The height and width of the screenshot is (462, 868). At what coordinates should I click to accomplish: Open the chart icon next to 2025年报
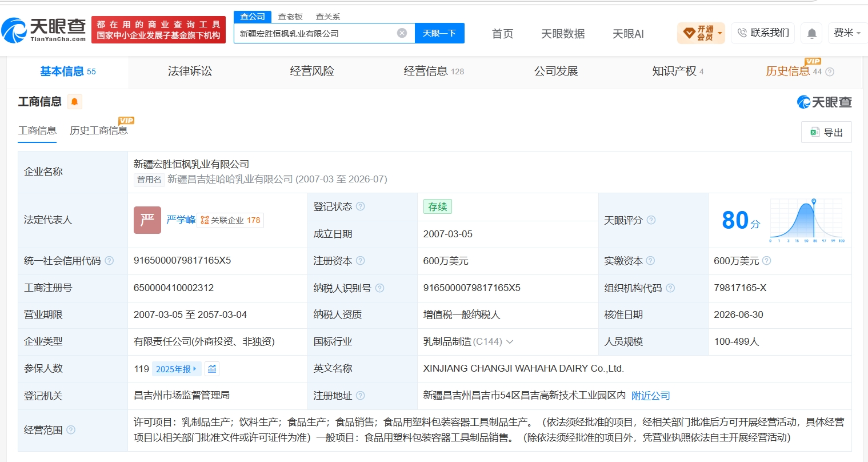(x=212, y=369)
